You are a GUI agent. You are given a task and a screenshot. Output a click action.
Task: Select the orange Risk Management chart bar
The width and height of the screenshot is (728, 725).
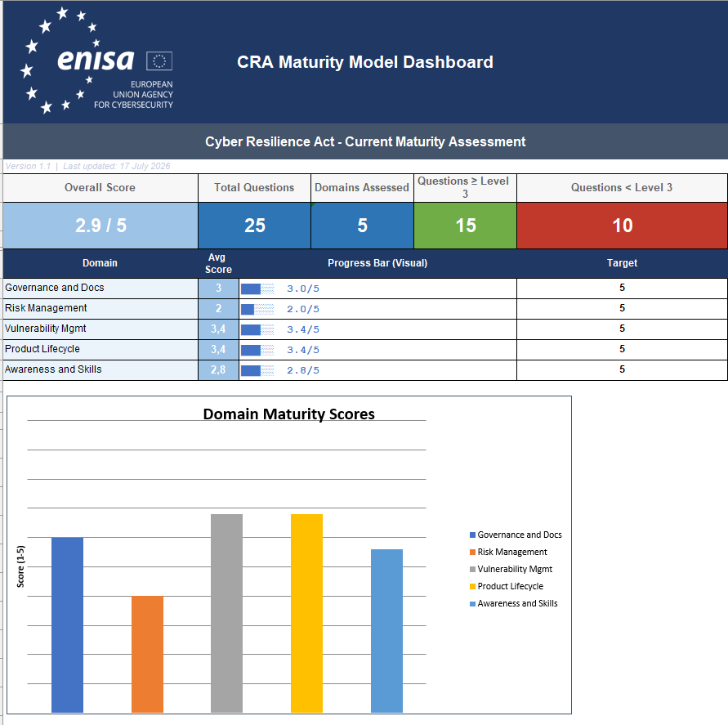[147, 654]
